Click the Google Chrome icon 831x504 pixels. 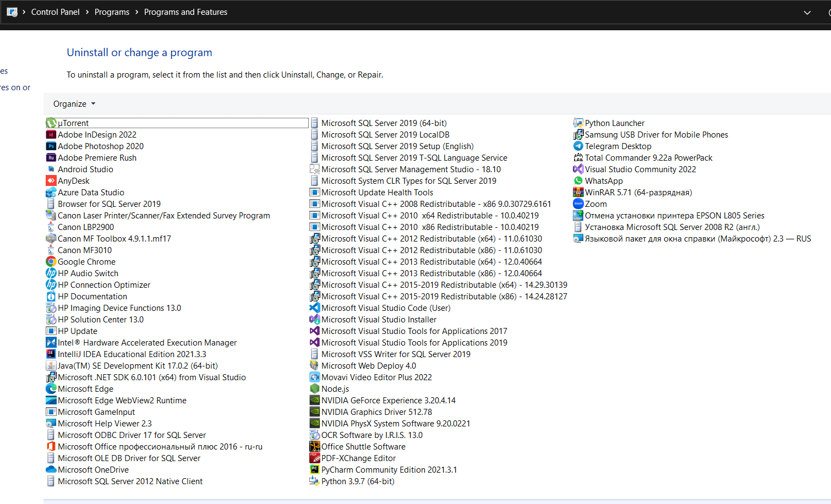51,262
